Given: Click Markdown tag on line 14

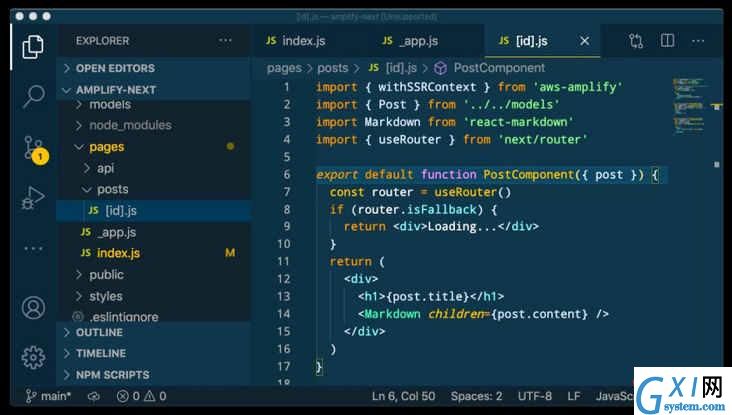Looking at the screenshot, I should 392,314.
